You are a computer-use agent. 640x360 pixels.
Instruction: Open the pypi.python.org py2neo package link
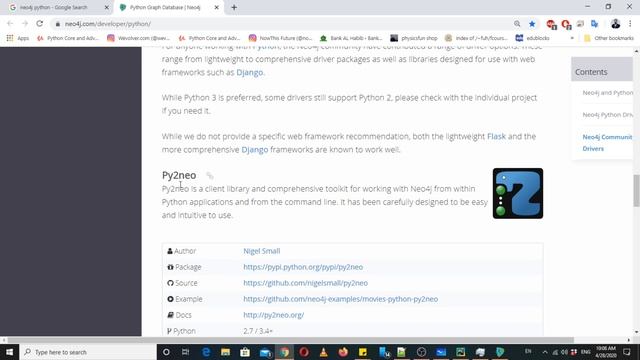click(303, 267)
